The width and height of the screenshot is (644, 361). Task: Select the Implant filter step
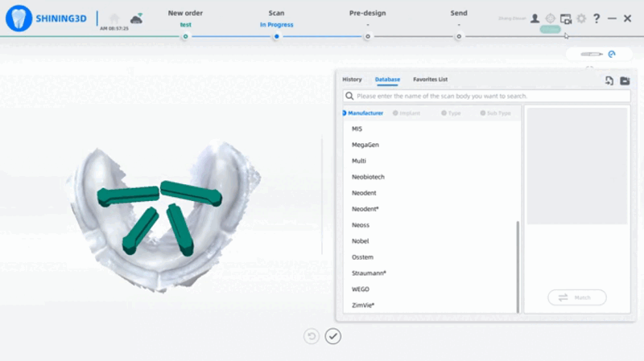point(407,113)
